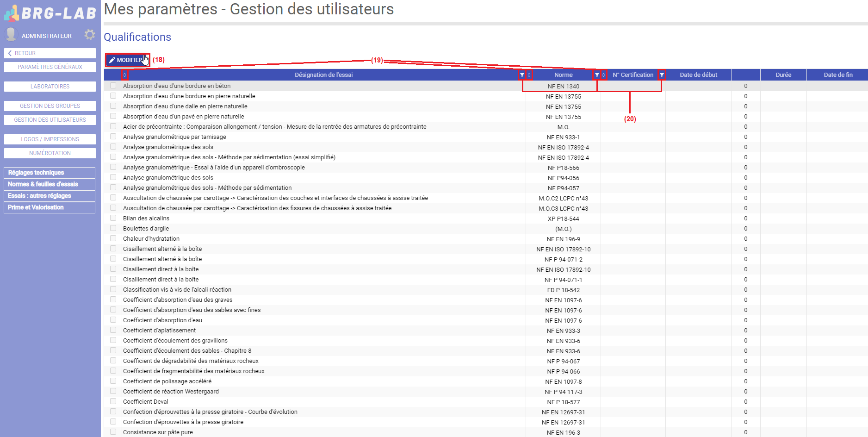Viewport: 868px width, 437px height.
Task: Click the Norme column header label
Action: [x=563, y=75]
